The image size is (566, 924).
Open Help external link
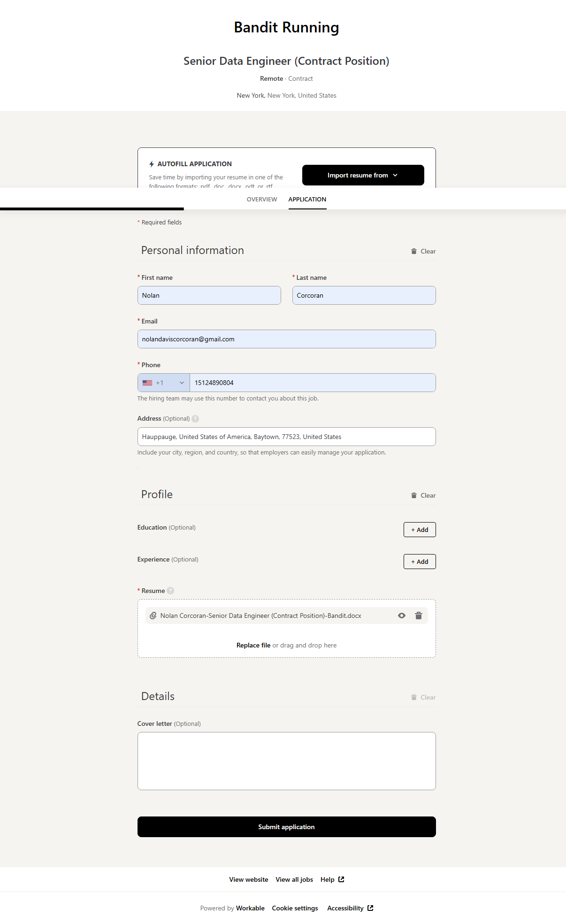tap(332, 879)
